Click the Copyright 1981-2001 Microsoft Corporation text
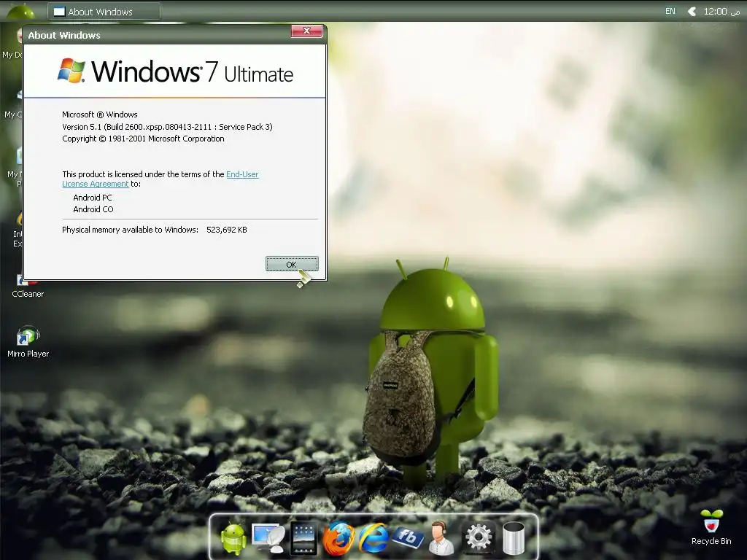This screenshot has height=560, width=747. pyautogui.click(x=143, y=139)
